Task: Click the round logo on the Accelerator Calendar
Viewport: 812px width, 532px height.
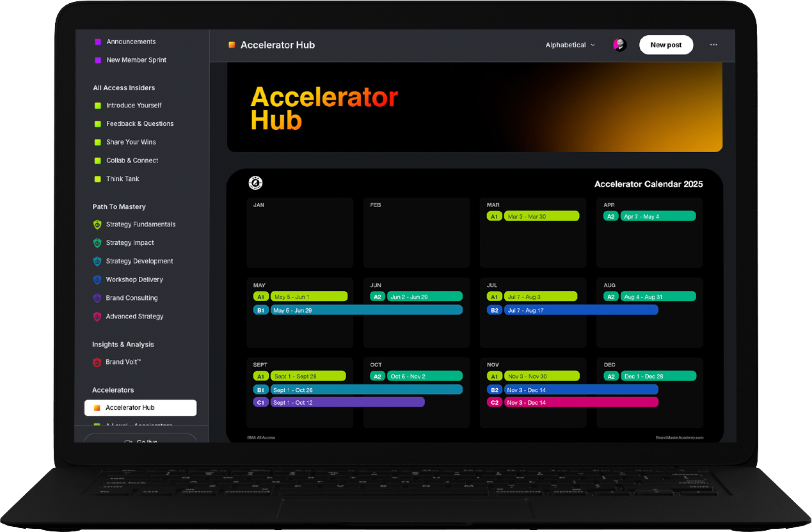Action: 255,184
